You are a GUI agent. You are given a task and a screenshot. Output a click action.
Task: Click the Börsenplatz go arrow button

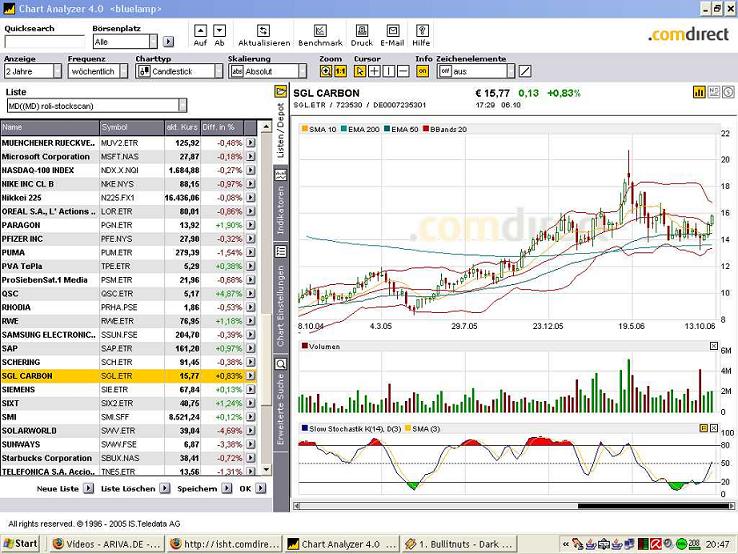point(168,42)
